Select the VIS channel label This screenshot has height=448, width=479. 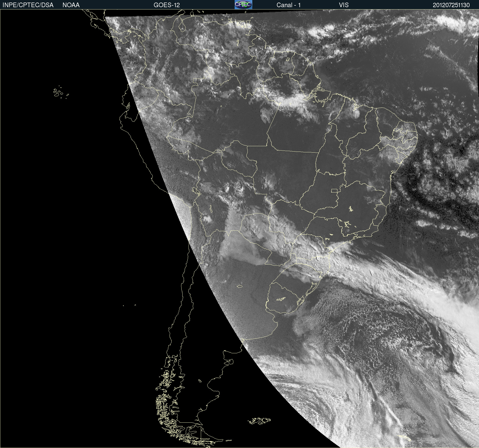point(344,5)
